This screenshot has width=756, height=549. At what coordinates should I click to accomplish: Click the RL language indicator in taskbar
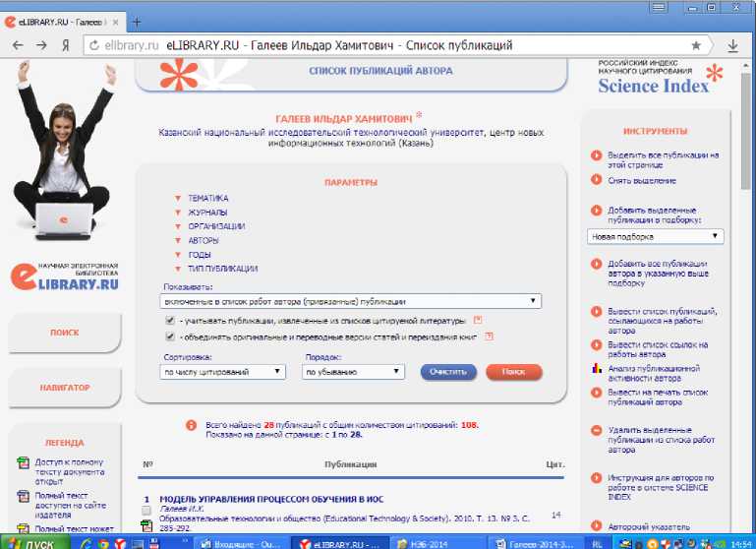597,544
